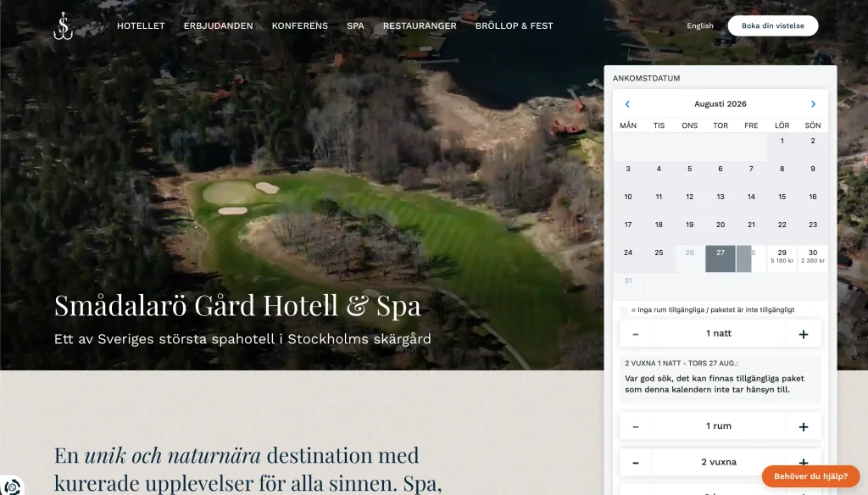Screen dimensions: 868x495
Task: Click the 1 natt value field
Action: 719,334
